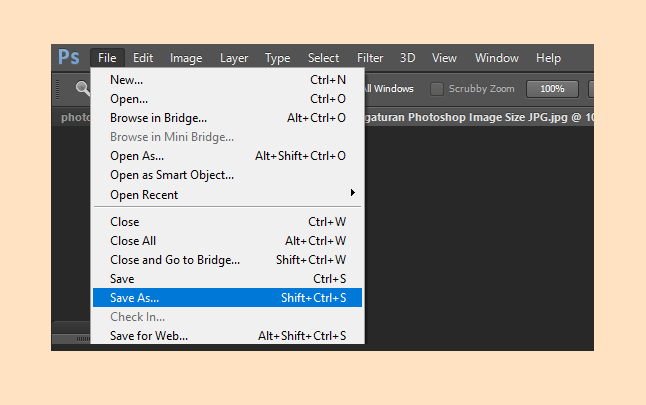The image size is (646, 405).
Task: Expand the Open Recent submenu arrow
Action: click(353, 192)
